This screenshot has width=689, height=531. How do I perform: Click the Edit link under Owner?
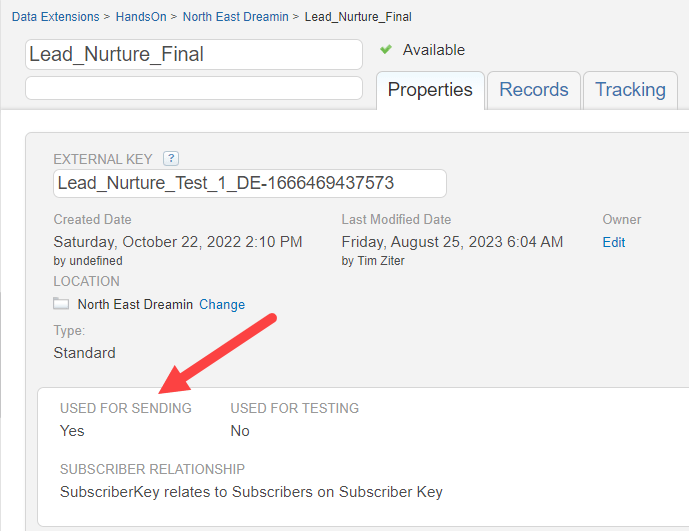[x=614, y=242]
